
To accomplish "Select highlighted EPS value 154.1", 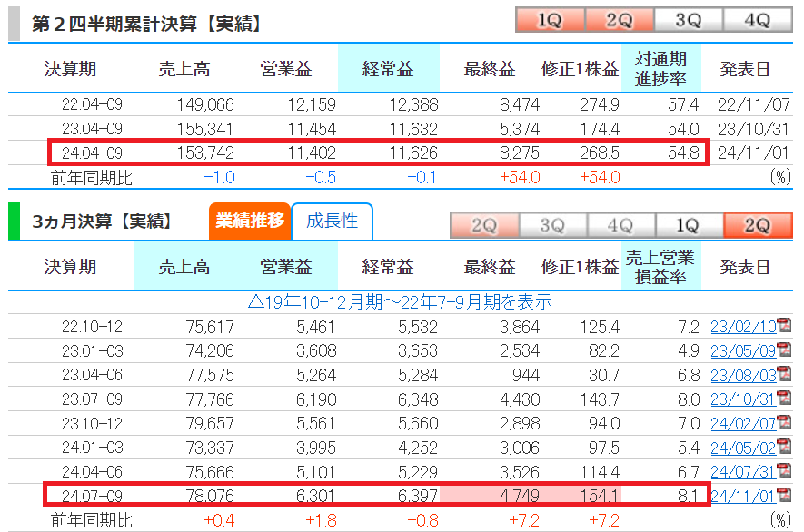I will 600,496.
